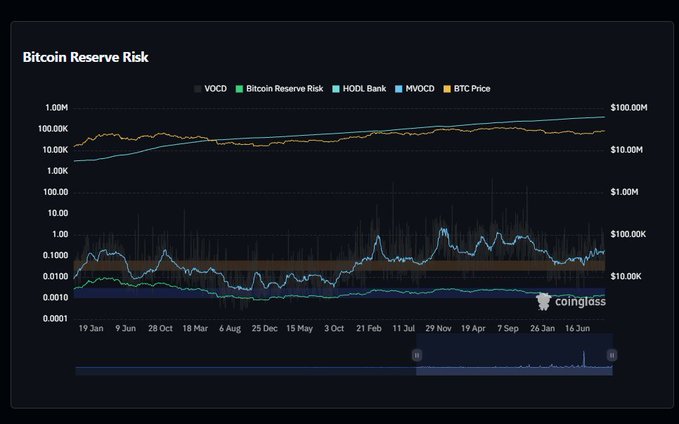Click the 100.00K left axis value

coord(53,129)
